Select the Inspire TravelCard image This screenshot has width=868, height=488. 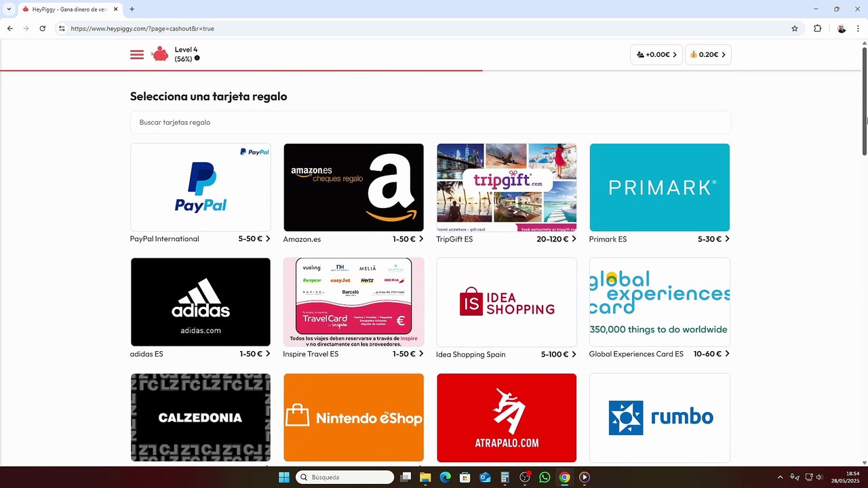353,302
